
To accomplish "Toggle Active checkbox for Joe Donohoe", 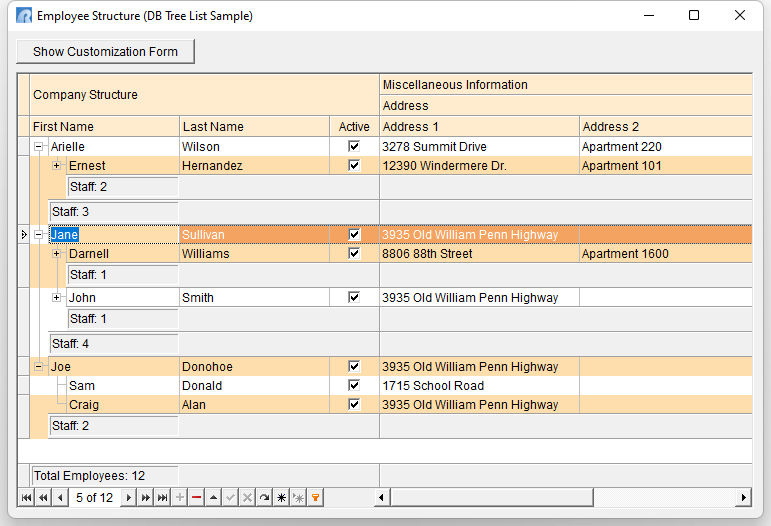I will (x=354, y=366).
